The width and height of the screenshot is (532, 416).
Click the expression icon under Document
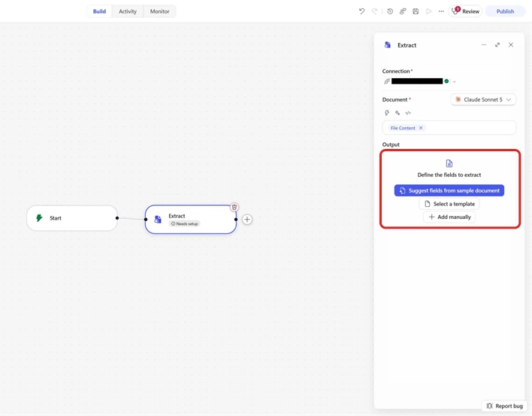click(397, 113)
